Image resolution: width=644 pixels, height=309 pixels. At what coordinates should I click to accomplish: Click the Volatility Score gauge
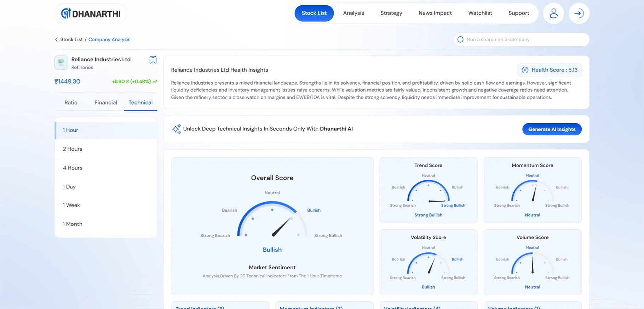coord(428,263)
